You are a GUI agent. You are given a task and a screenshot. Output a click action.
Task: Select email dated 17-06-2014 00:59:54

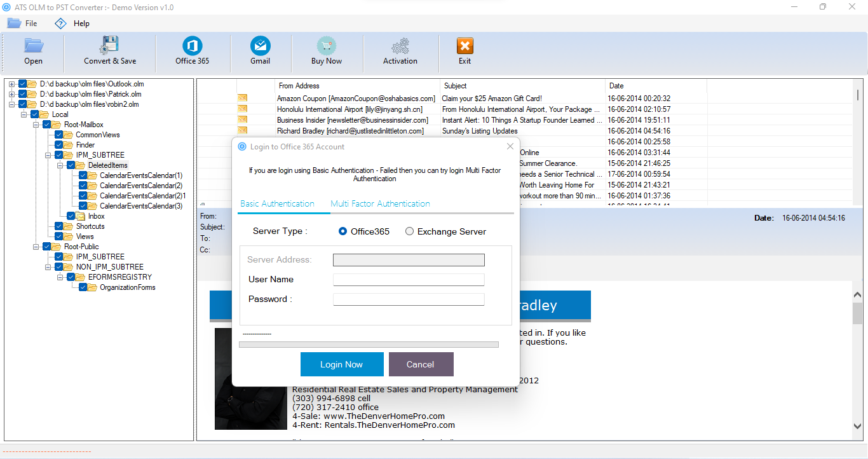639,174
